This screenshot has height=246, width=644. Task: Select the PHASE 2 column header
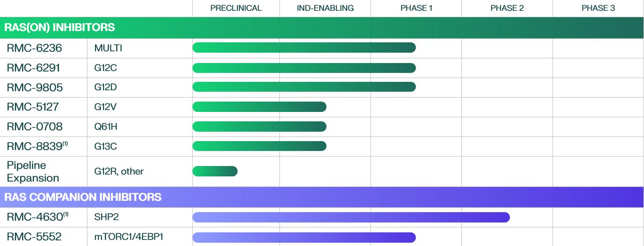click(x=507, y=8)
